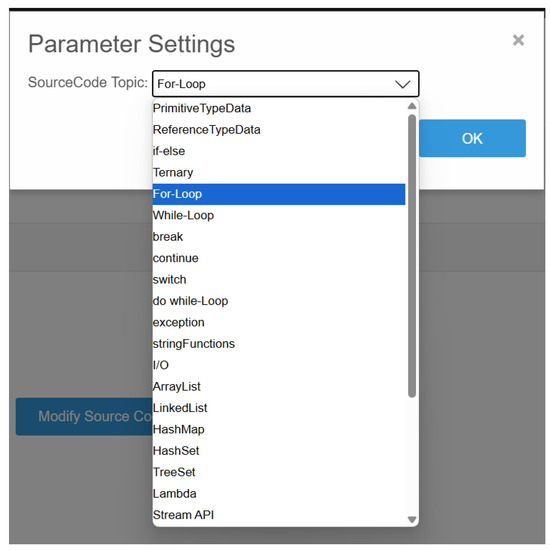The height and width of the screenshot is (550, 550).
Task: Pick the Ternary option
Action: 279,173
